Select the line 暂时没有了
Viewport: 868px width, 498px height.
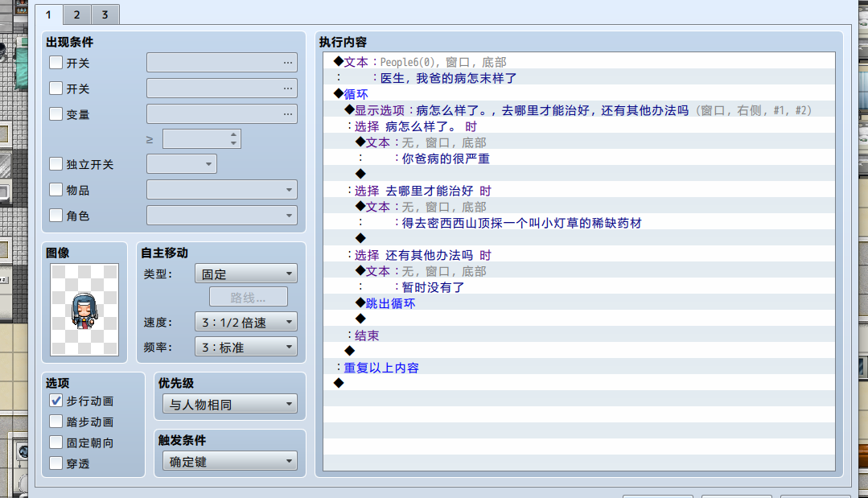pyautogui.click(x=579, y=286)
